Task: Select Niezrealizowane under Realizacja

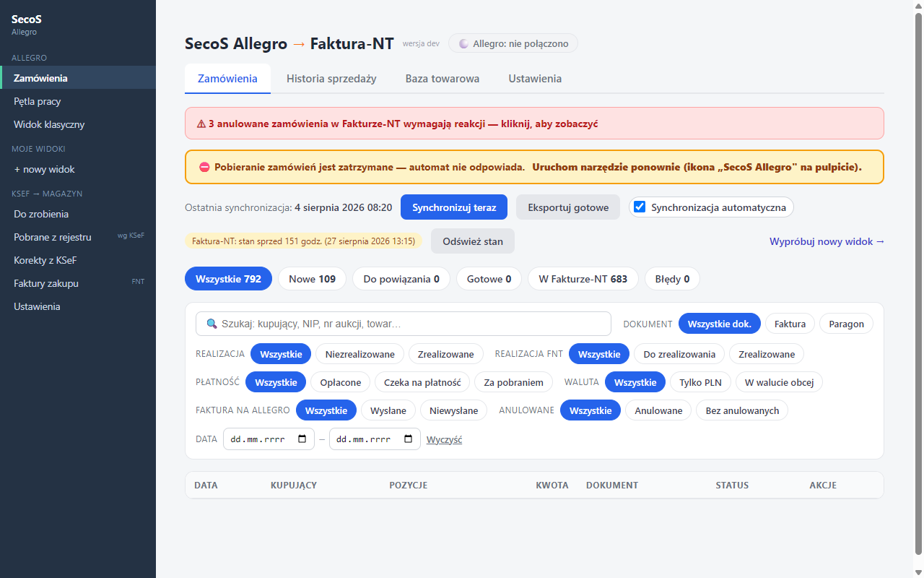Action: click(x=359, y=354)
